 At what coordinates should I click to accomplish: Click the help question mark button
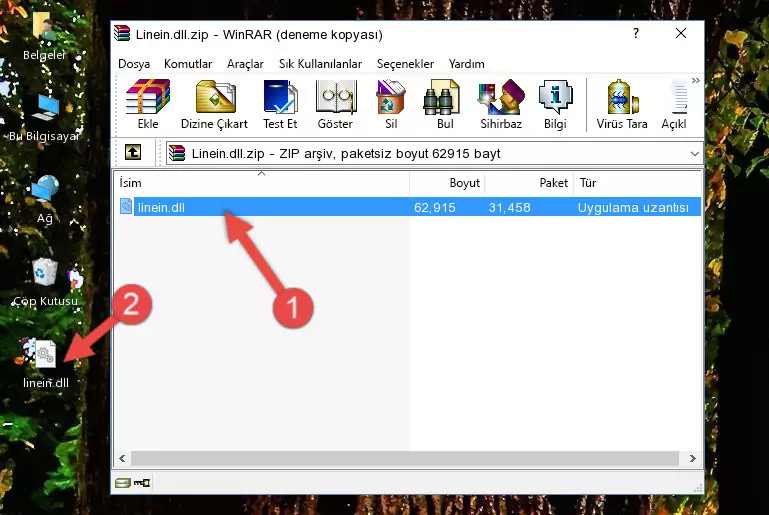pos(636,33)
